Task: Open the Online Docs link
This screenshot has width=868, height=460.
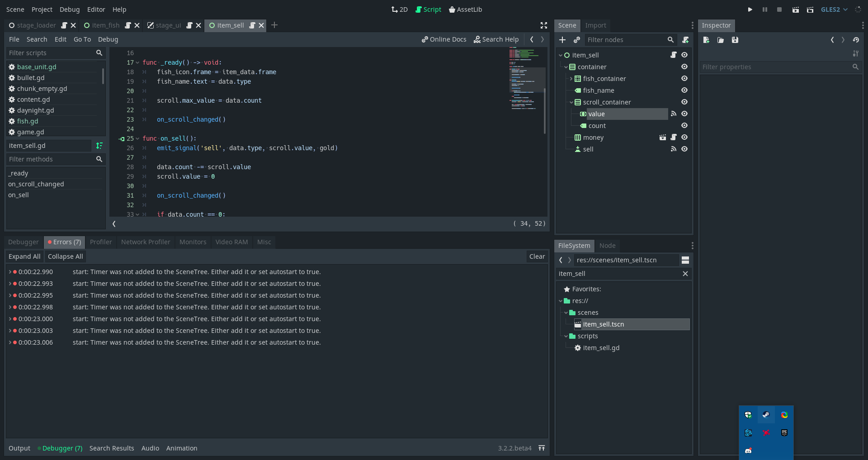Action: [x=444, y=39]
